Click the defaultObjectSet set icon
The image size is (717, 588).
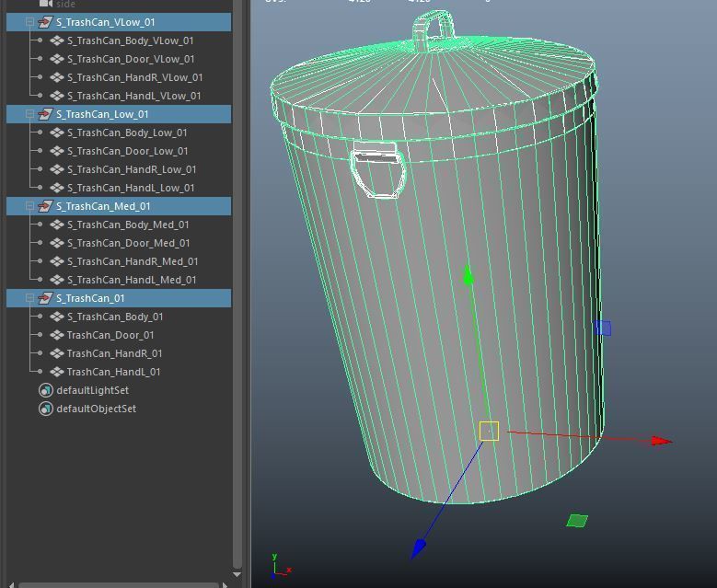point(45,409)
